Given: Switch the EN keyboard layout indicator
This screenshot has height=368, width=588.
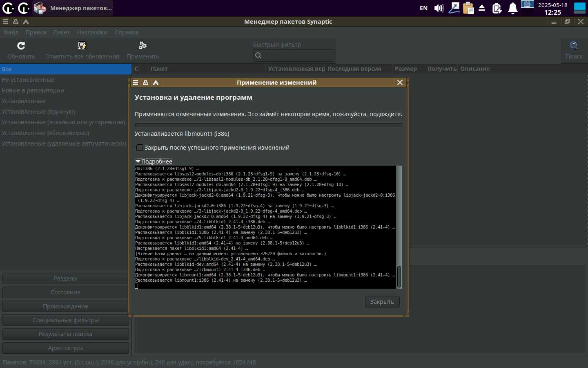Looking at the screenshot, I should point(423,8).
